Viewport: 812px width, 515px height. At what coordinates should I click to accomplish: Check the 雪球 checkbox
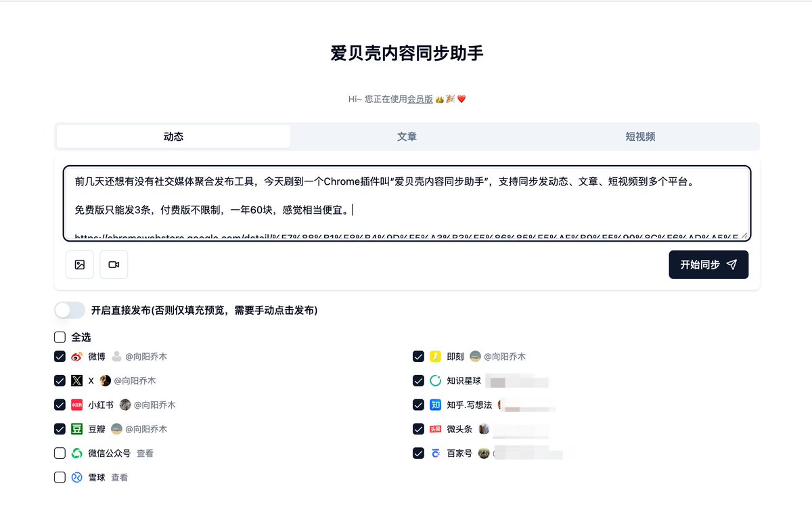pyautogui.click(x=60, y=478)
